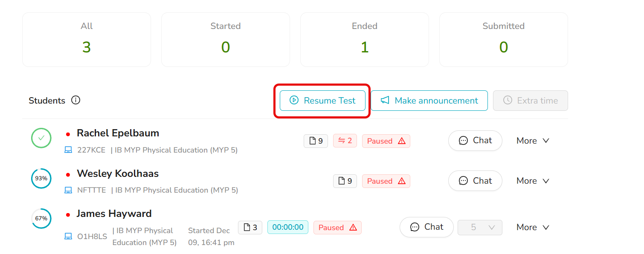Click Wesley Koolhaas's 93% progress circle
Viewport: 644px width, 254px height.
click(x=41, y=179)
